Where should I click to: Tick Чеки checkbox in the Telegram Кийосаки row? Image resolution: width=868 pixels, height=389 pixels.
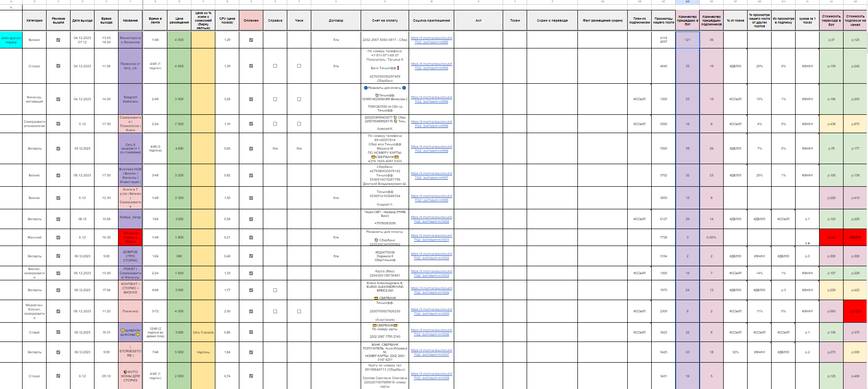(299, 99)
